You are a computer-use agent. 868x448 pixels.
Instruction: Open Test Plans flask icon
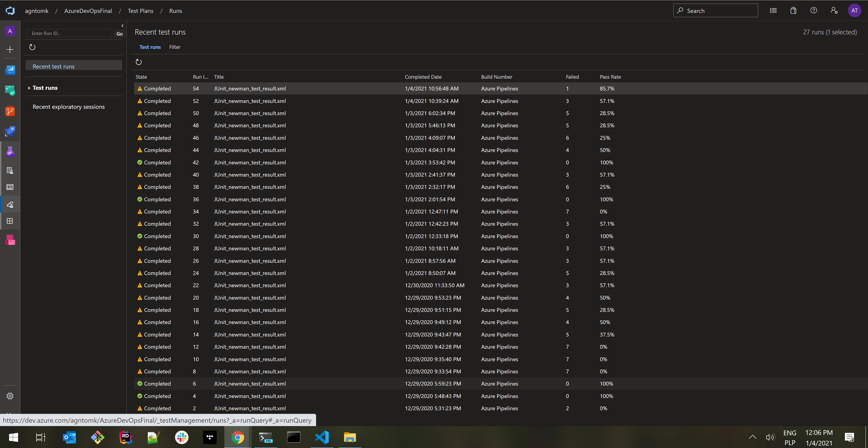coord(10,152)
